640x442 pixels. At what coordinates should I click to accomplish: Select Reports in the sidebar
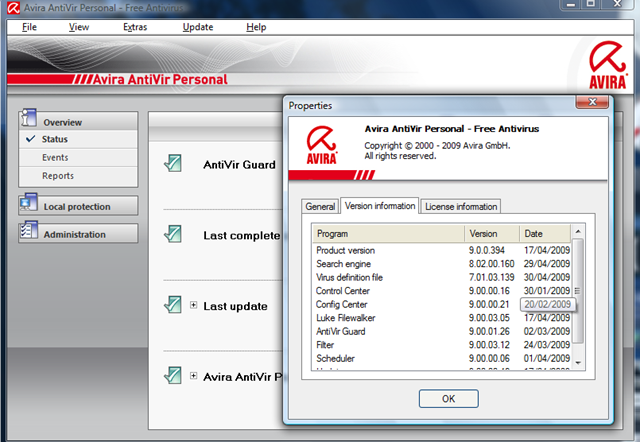(78, 176)
